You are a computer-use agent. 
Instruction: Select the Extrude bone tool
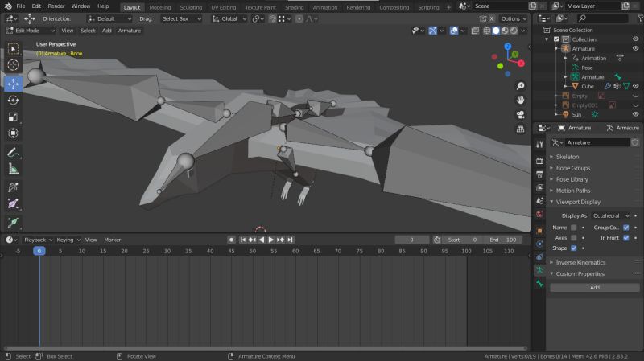point(13,223)
